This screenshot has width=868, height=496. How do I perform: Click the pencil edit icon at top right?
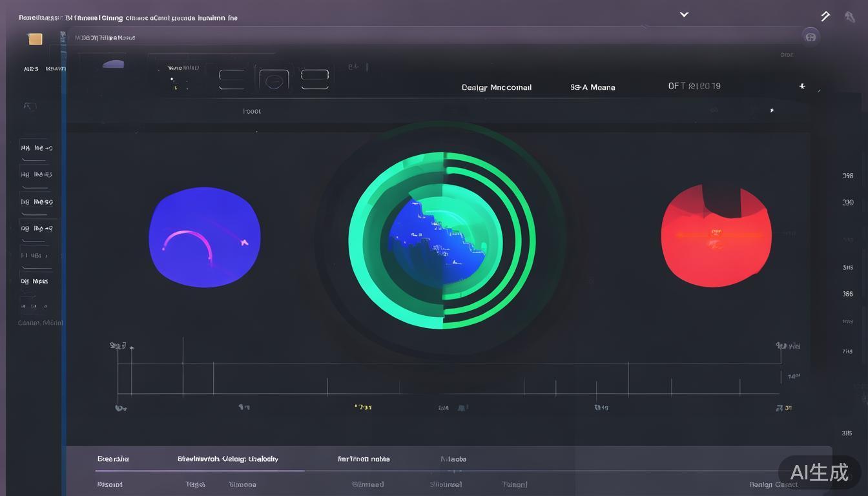[825, 16]
